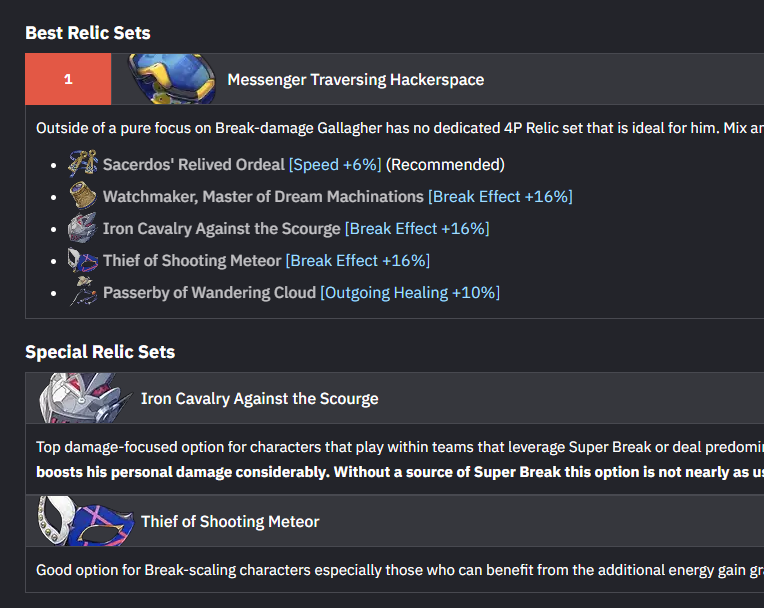Screen dimensions: 764x608
Task: Expand the Messenger Traversing Hackerspace header row
Action: (x=395, y=79)
